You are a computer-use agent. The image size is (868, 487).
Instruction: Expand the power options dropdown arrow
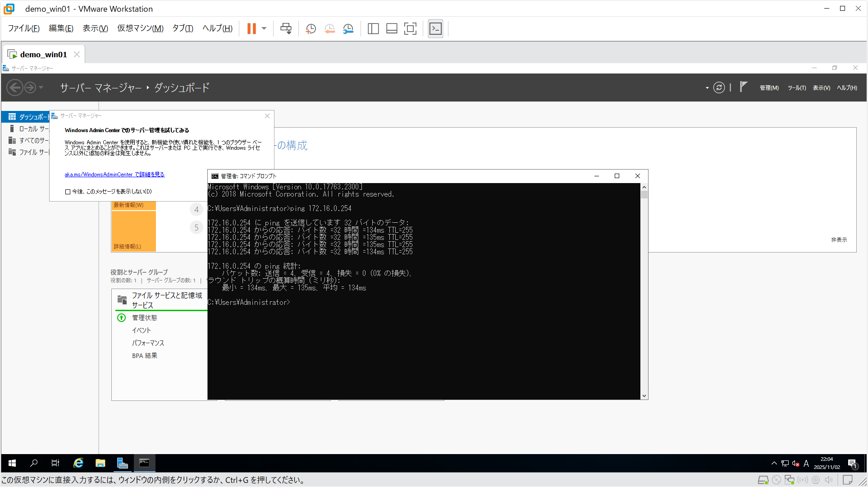point(264,28)
